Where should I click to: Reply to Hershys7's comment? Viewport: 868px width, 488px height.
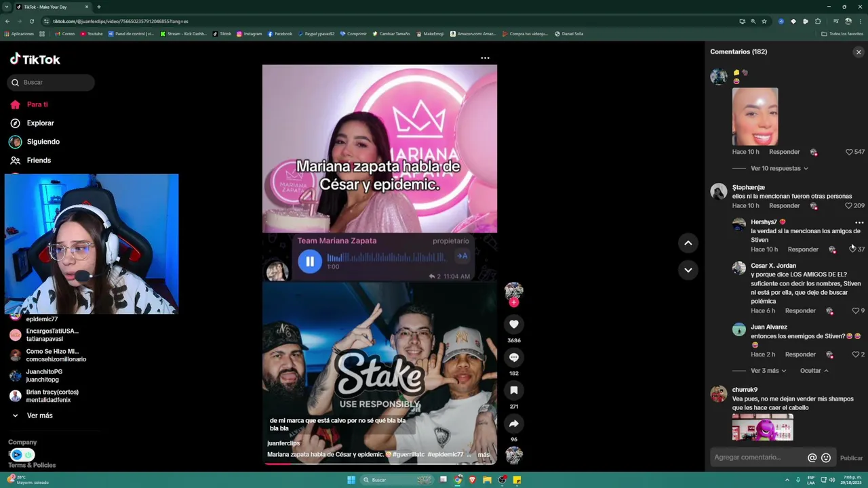(803, 249)
